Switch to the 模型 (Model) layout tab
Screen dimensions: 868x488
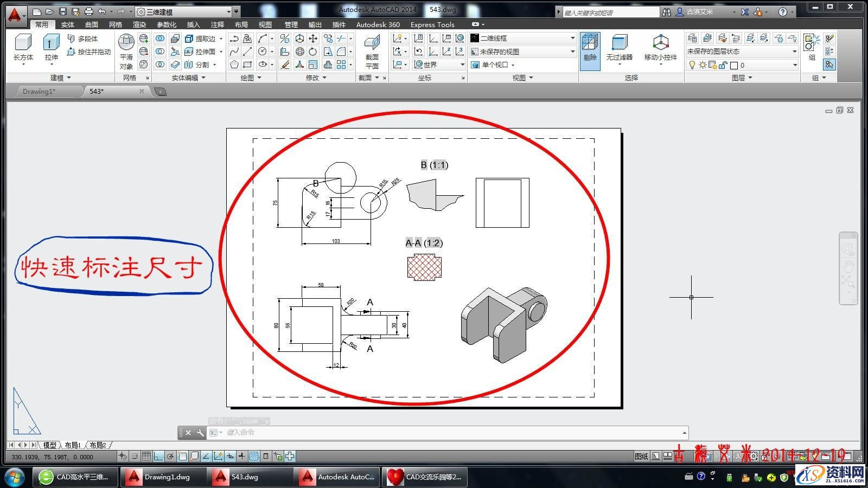pyautogui.click(x=49, y=445)
